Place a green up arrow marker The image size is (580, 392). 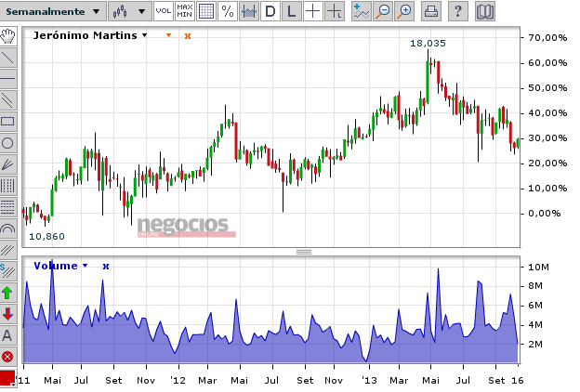pyautogui.click(x=7, y=293)
